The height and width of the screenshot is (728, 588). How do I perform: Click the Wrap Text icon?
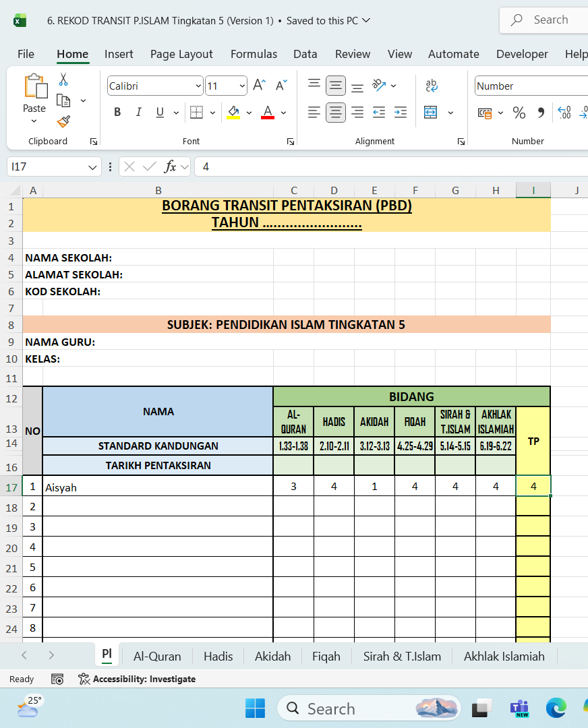pyautogui.click(x=431, y=86)
